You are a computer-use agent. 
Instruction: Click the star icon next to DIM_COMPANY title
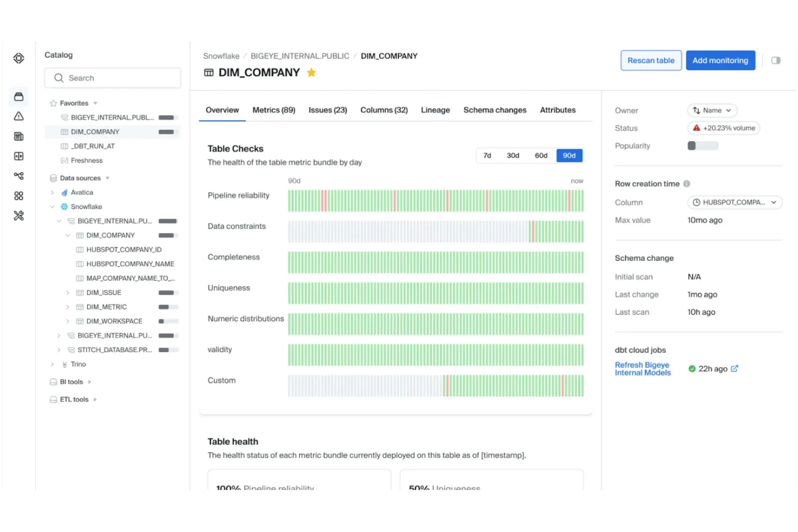point(311,72)
